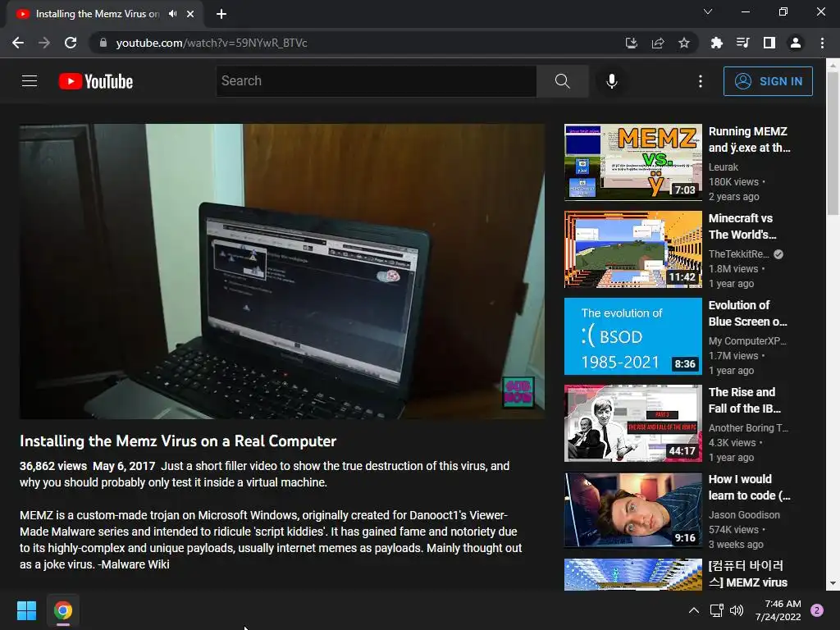The height and width of the screenshot is (630, 840).
Task: Open Running MEMZ and ÿ.exe video thumbnail
Action: 633,162
